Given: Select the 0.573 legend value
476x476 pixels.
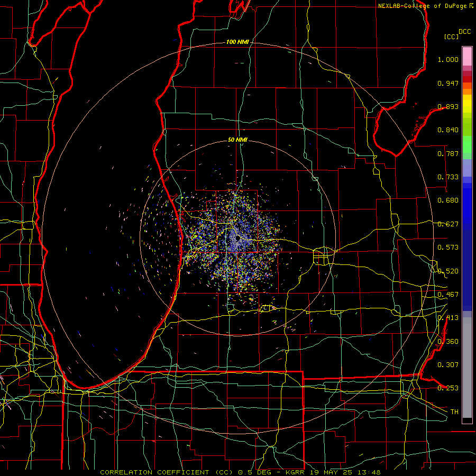Looking at the screenshot, I should pos(448,248).
